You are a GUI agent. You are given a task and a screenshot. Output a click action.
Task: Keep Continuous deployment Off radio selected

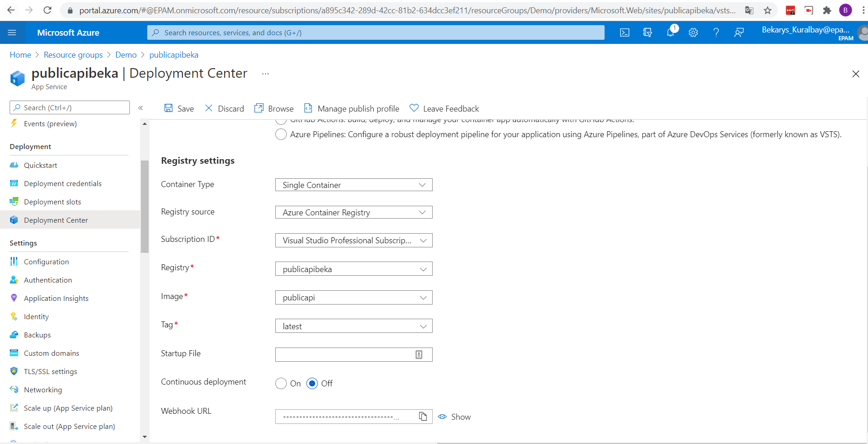[x=312, y=384]
